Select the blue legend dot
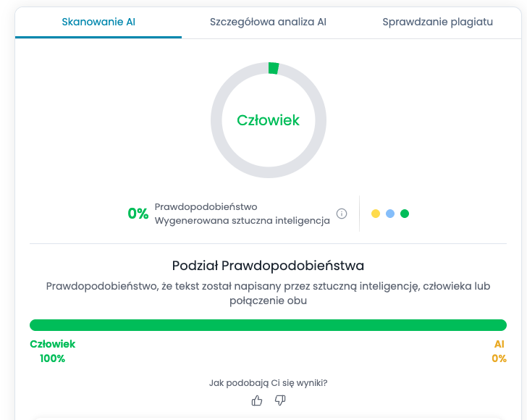 click(390, 214)
